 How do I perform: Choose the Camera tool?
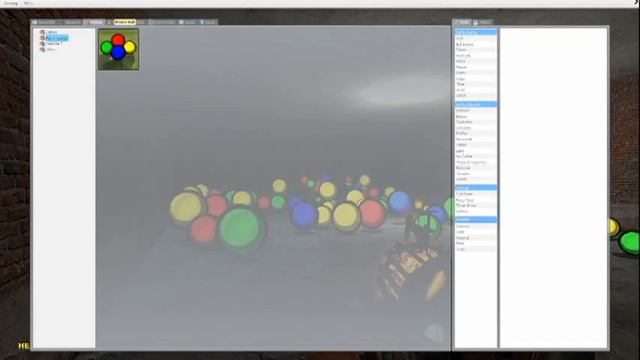[x=476, y=226]
